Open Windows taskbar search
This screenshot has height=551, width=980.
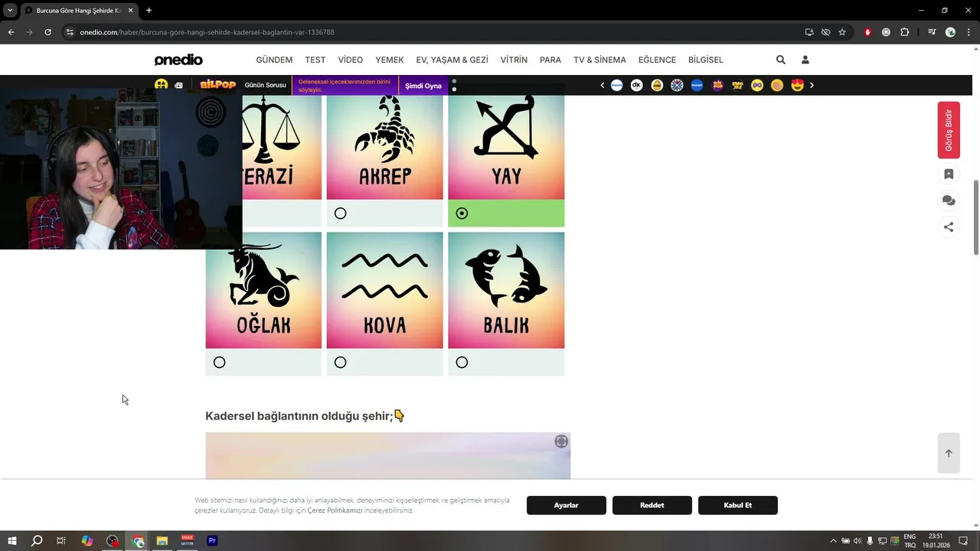click(x=36, y=541)
